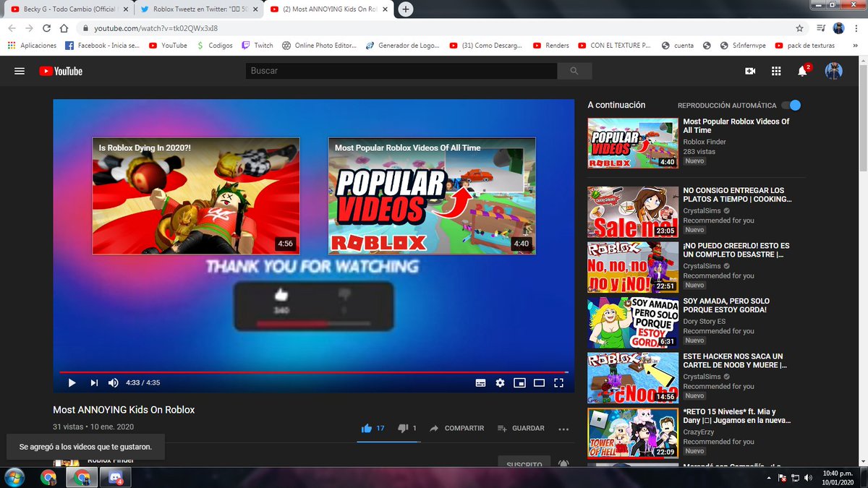Open the Chrome three-dot menu
Viewport: 868px width, 488px height.
click(857, 28)
